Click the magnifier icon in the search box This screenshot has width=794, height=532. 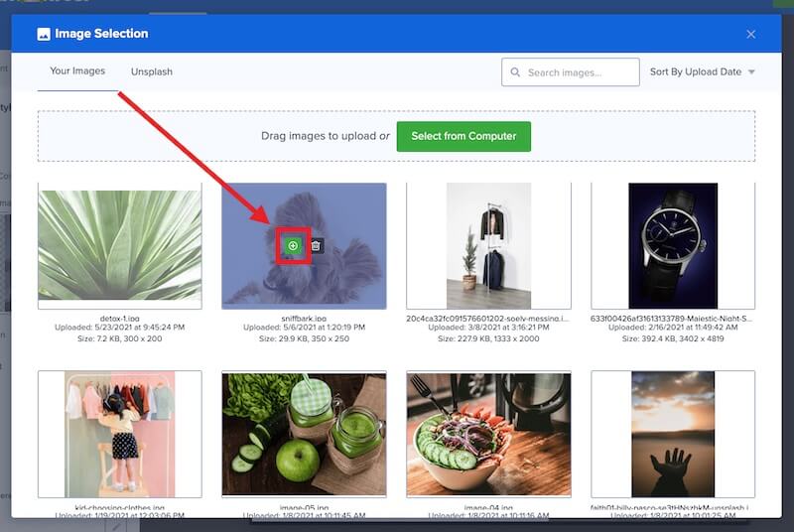[x=515, y=72]
